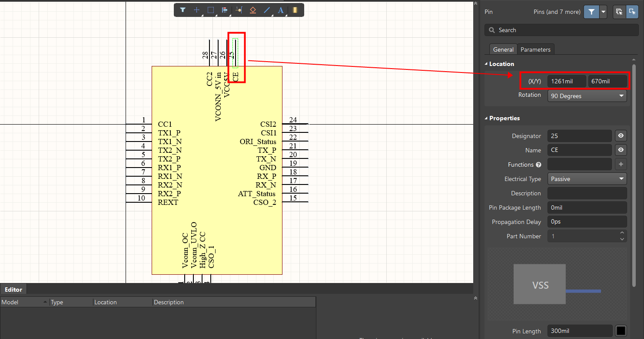Click the Search field in Properties panel

click(561, 30)
